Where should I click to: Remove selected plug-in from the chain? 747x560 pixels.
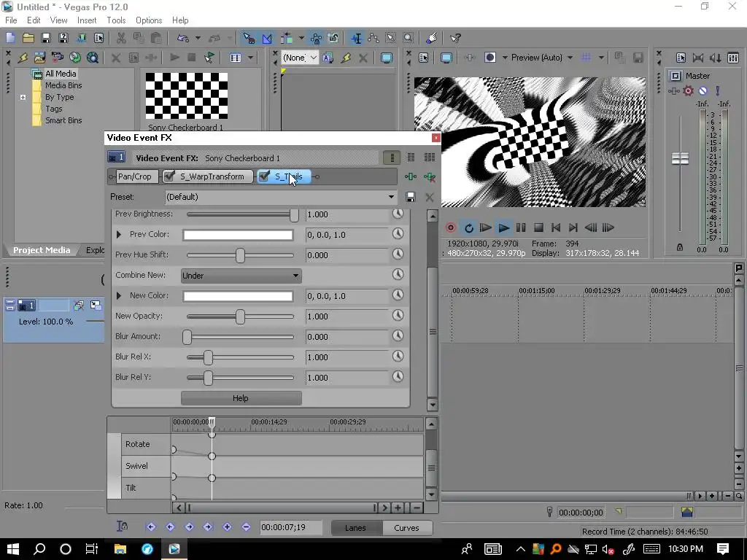pyautogui.click(x=429, y=176)
